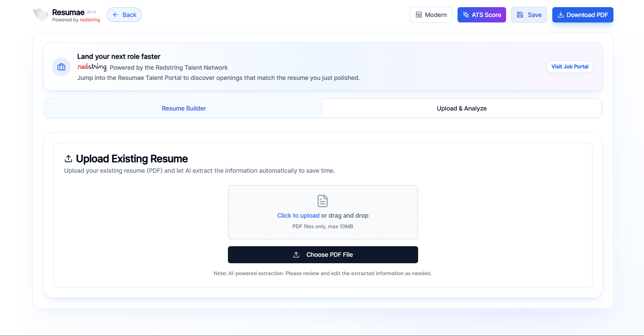Click the document icon in the upload area
The image size is (644, 336).
pyautogui.click(x=322, y=201)
